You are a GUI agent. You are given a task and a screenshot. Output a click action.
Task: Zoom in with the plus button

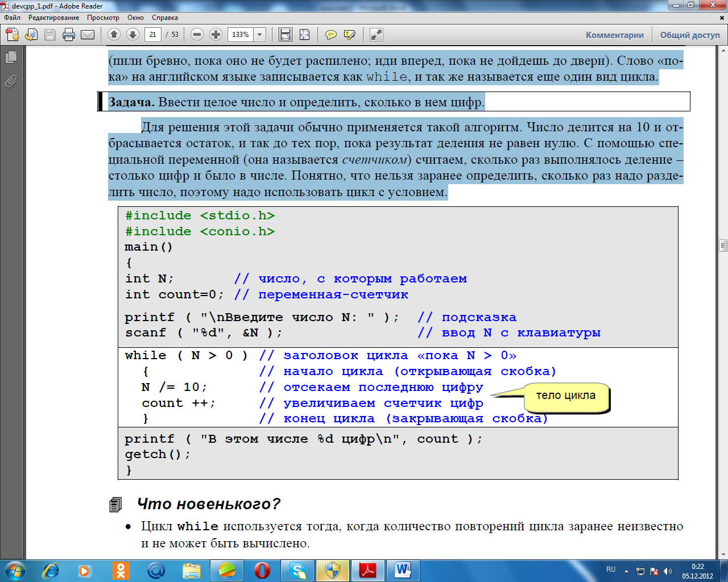coord(216,35)
